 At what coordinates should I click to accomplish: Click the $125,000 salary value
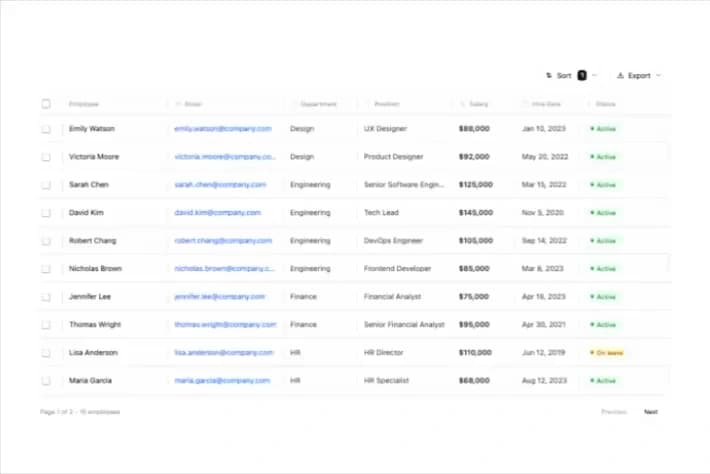[476, 185]
